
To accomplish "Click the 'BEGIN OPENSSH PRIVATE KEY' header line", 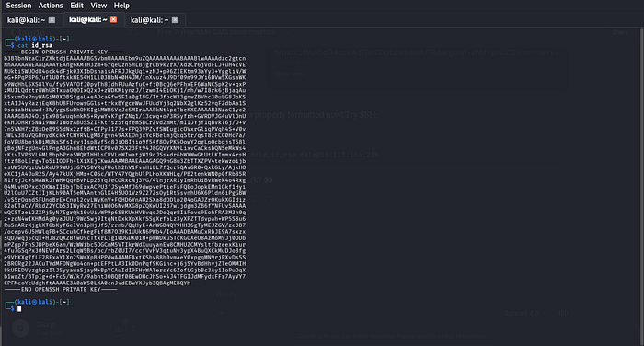I will tap(64, 52).
